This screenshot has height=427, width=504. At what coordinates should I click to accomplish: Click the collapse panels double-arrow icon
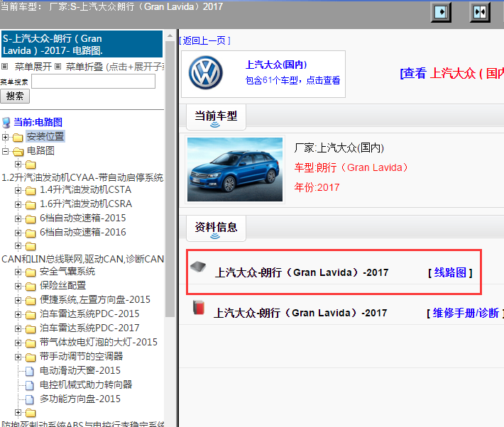tap(480, 12)
